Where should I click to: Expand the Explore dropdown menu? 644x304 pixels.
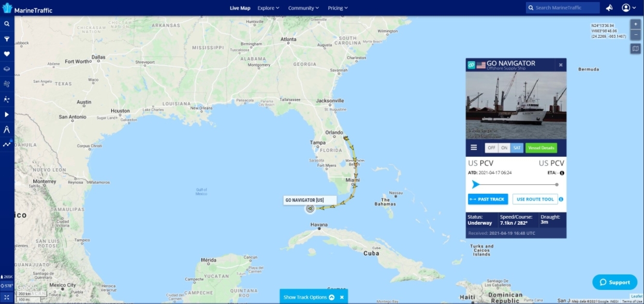pos(268,8)
